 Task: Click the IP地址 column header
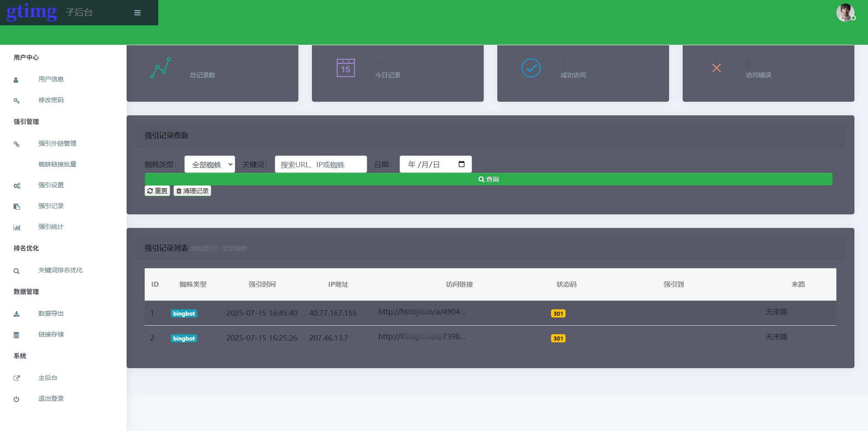tap(338, 284)
